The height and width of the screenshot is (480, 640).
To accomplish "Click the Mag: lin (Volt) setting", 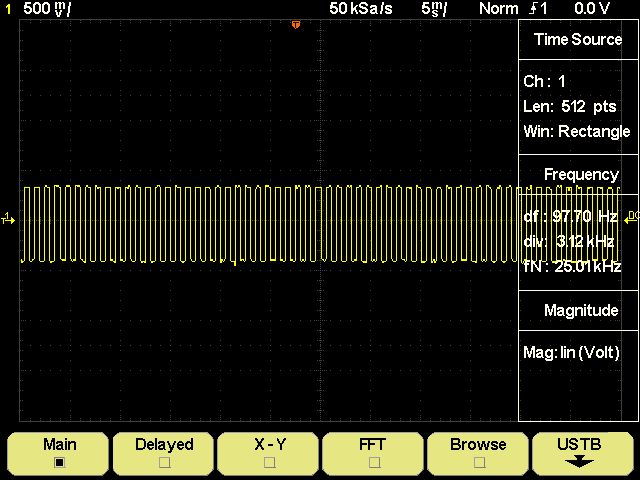I will point(571,352).
